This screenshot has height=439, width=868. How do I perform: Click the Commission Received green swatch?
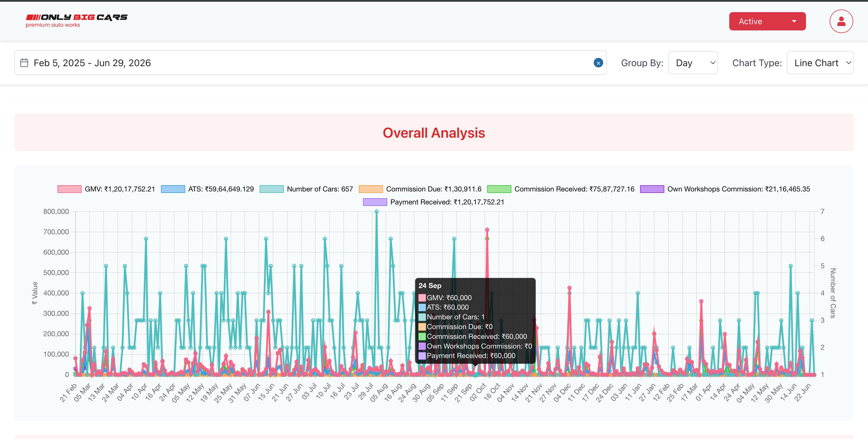pyautogui.click(x=499, y=189)
